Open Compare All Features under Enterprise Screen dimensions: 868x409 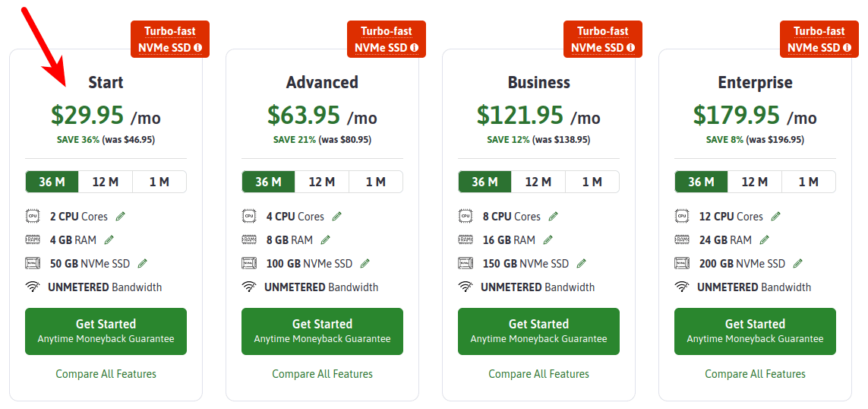(x=755, y=374)
